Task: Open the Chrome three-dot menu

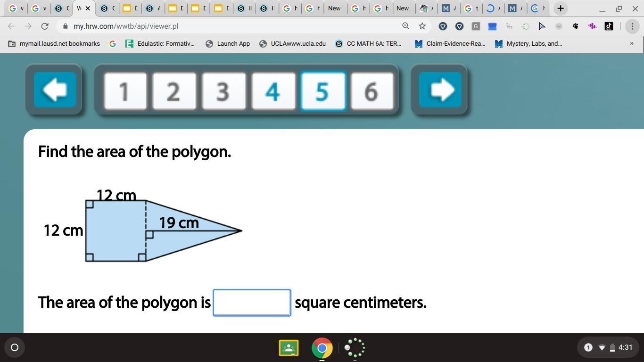Action: [x=632, y=26]
